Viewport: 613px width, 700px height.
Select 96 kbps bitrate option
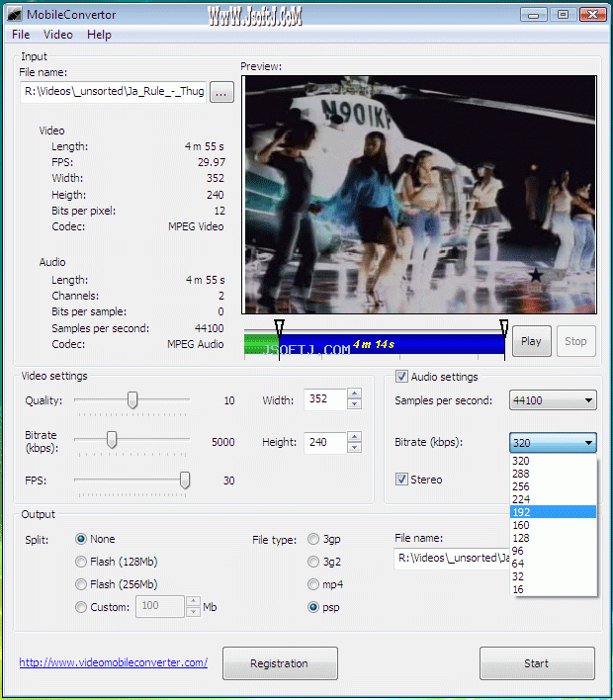coord(553,551)
